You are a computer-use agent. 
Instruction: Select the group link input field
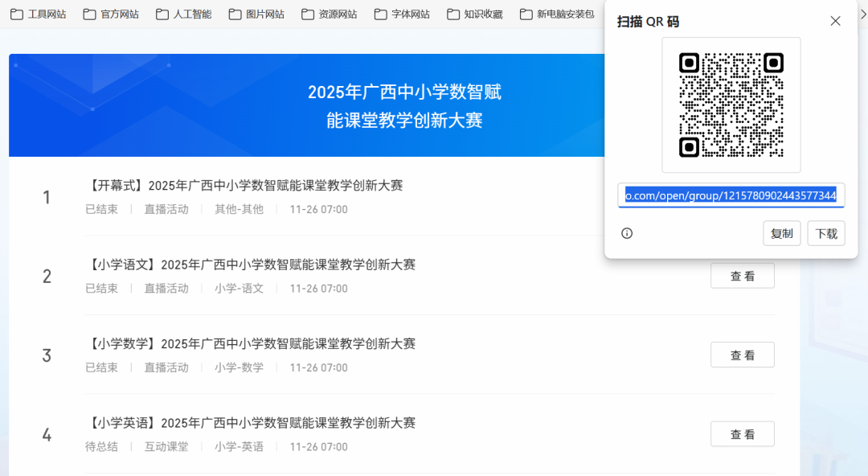[731, 195]
